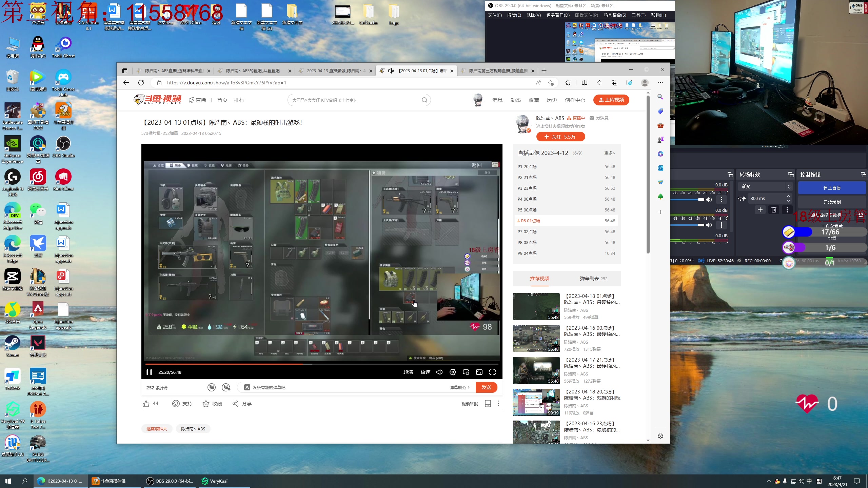This screenshot has width=868, height=488.
Task: Mute the first OBS audio mixer channel
Action: 709,200
